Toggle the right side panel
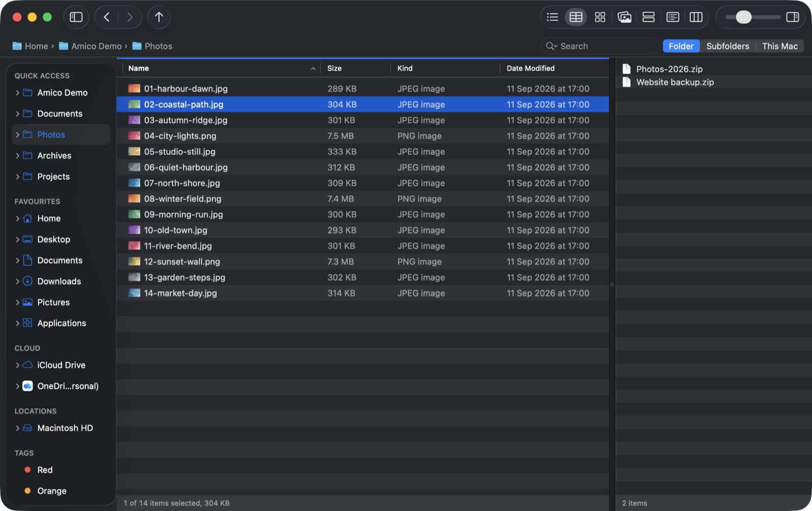Image resolution: width=812 pixels, height=511 pixels. [x=792, y=17]
